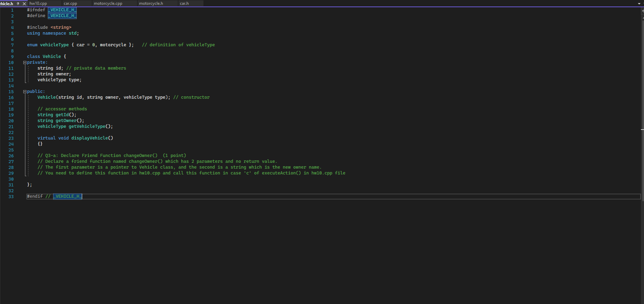Click _VEHICLE_H_ in the #endif comment
This screenshot has height=304, width=644.
[x=67, y=196]
